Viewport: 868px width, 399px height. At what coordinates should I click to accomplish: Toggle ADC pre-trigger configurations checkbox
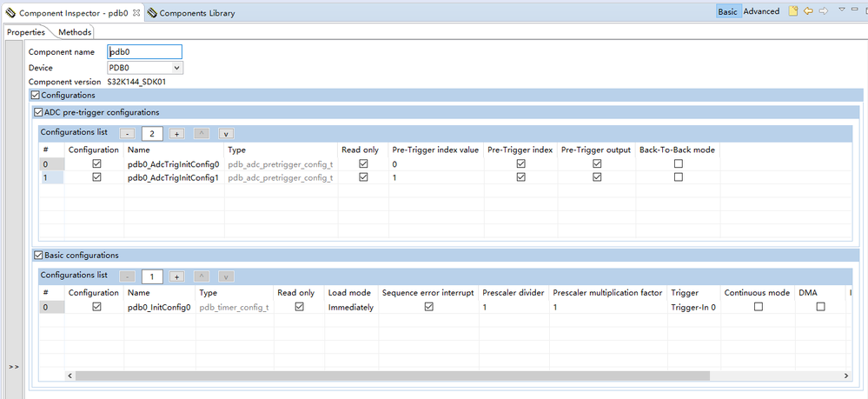pos(38,112)
